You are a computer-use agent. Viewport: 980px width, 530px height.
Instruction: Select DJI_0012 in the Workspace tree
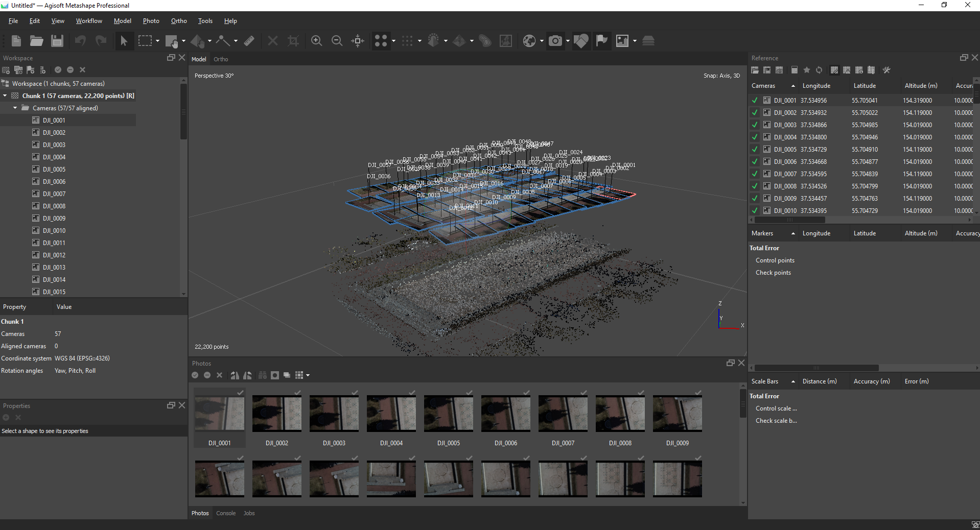(x=54, y=255)
